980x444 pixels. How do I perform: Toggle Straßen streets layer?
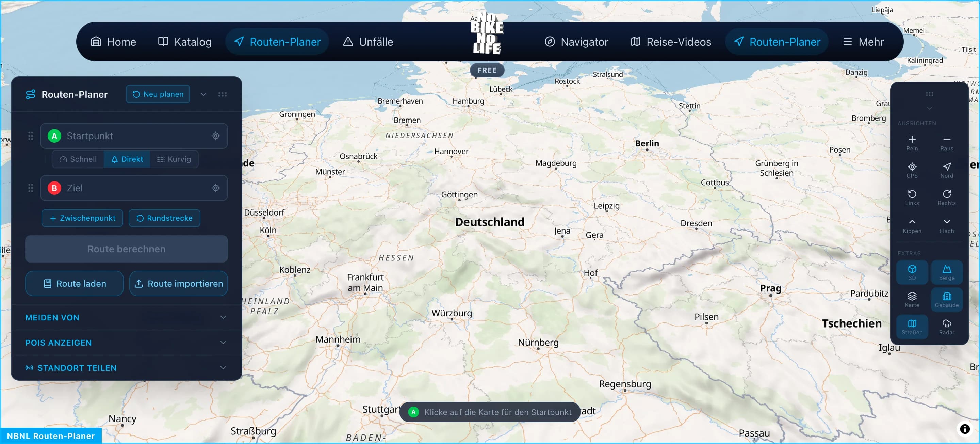912,327
